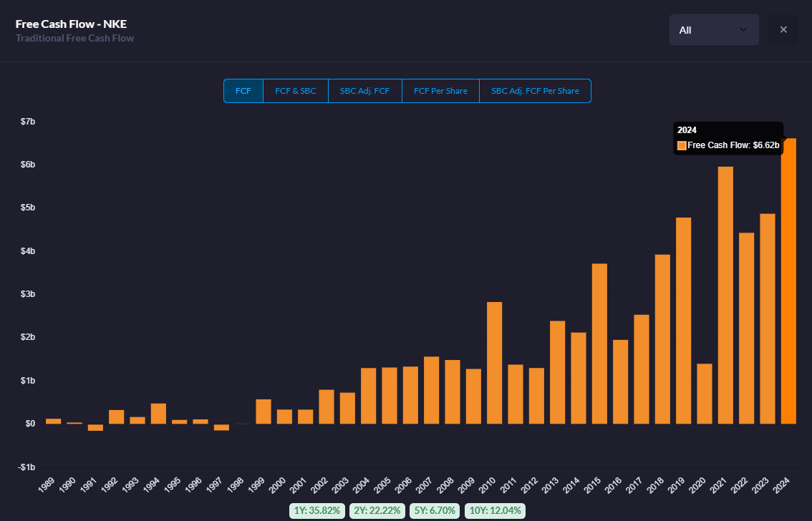812x521 pixels.
Task: Click the Free Cash Flow: $6.62b tooltip text
Action: point(733,145)
